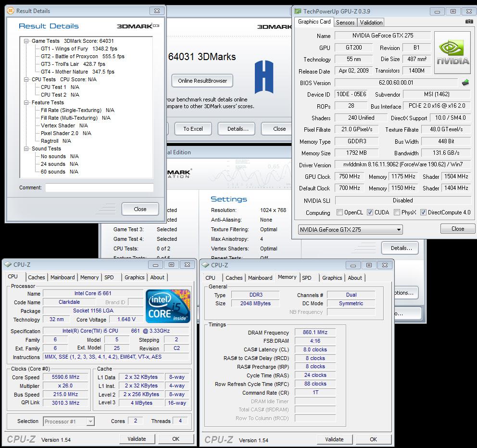Screen dimensions: 477x448
Task: Open the Caches tab in left CPU-Z
Action: (x=36, y=277)
